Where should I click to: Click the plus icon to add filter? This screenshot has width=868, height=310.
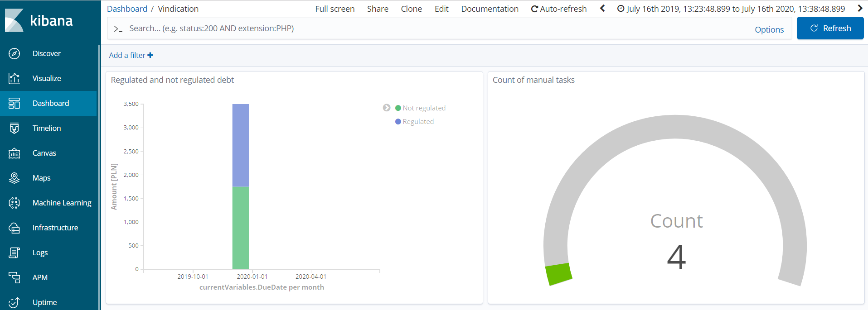coord(150,55)
